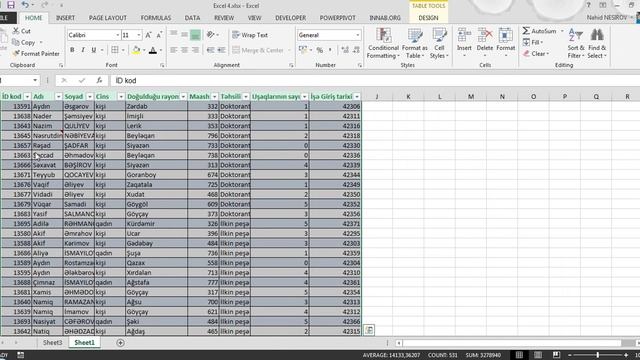The image size is (640, 360).
Task: Click the formula bar showing ID kod
Action: pyautogui.click(x=376, y=80)
